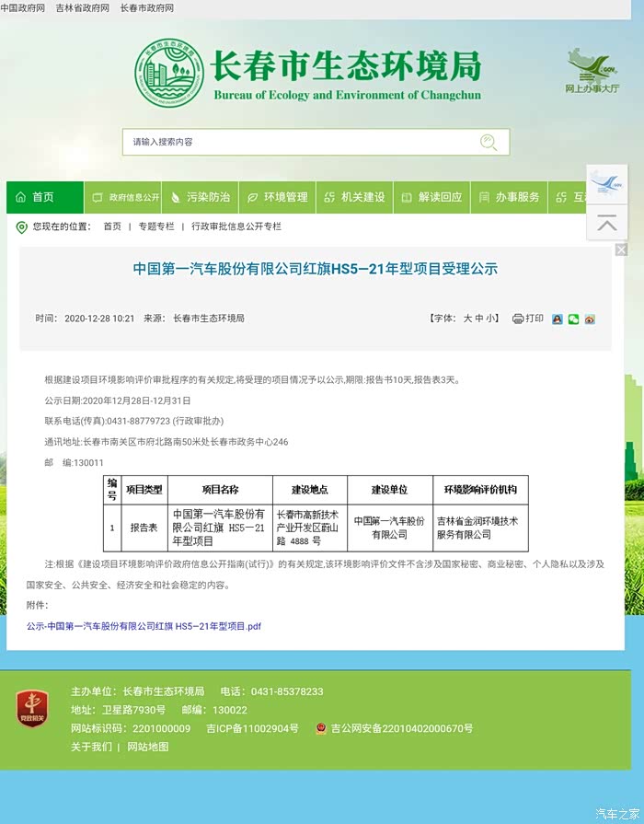The width and height of the screenshot is (644, 824).
Task: Set font size to 中
Action: pos(479,319)
